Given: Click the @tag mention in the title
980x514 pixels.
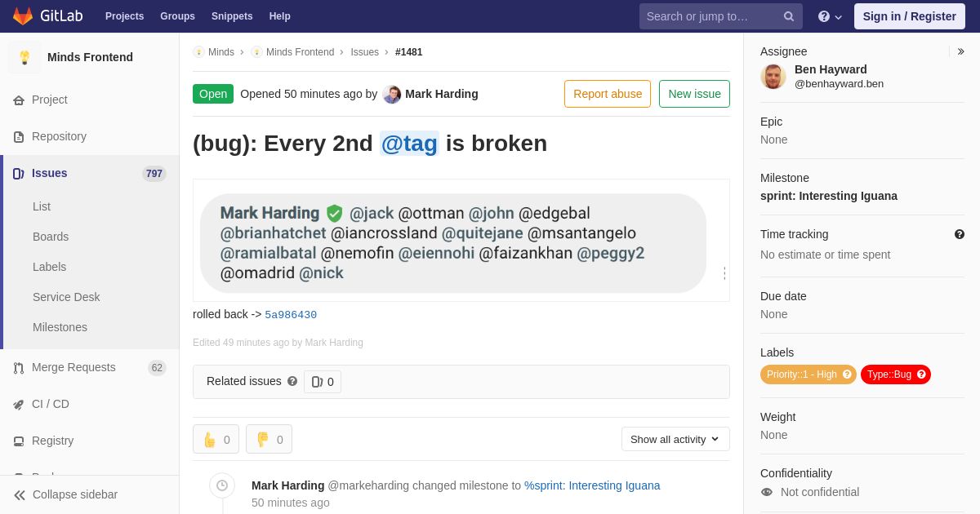Looking at the screenshot, I should pyautogui.click(x=409, y=144).
